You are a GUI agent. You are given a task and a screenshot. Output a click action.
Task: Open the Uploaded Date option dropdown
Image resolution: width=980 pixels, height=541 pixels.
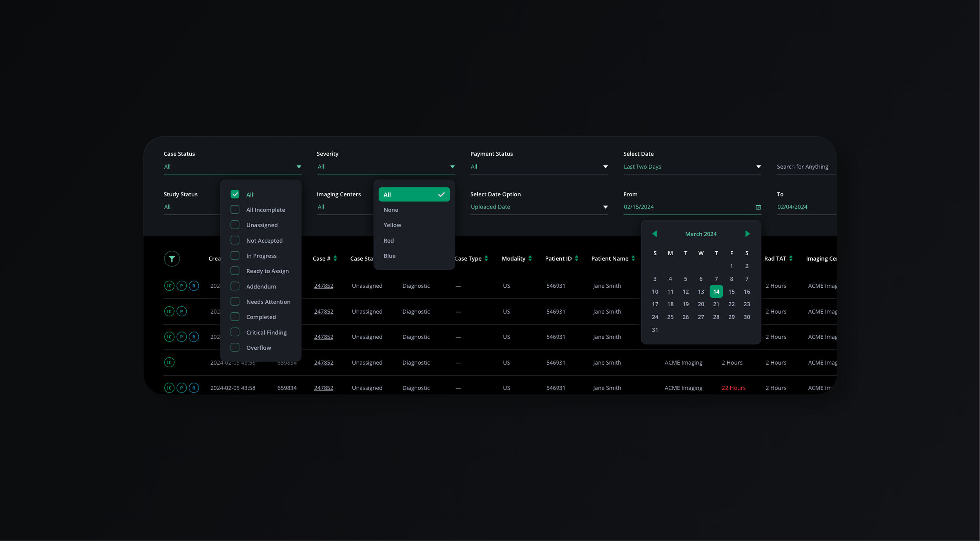click(539, 207)
